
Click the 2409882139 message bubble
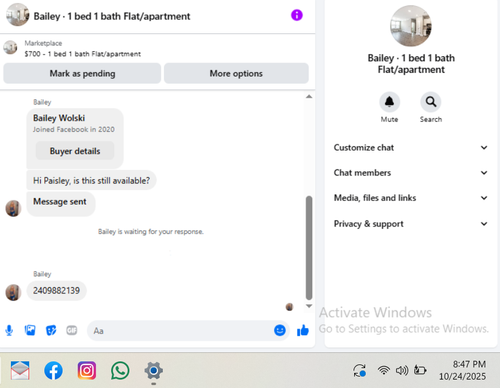[56, 290]
